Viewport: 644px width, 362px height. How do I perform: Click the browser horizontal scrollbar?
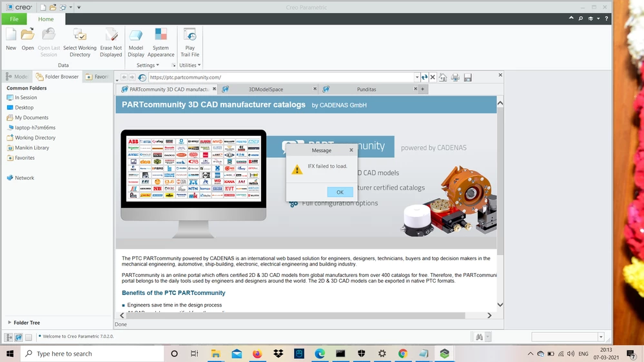click(295, 316)
